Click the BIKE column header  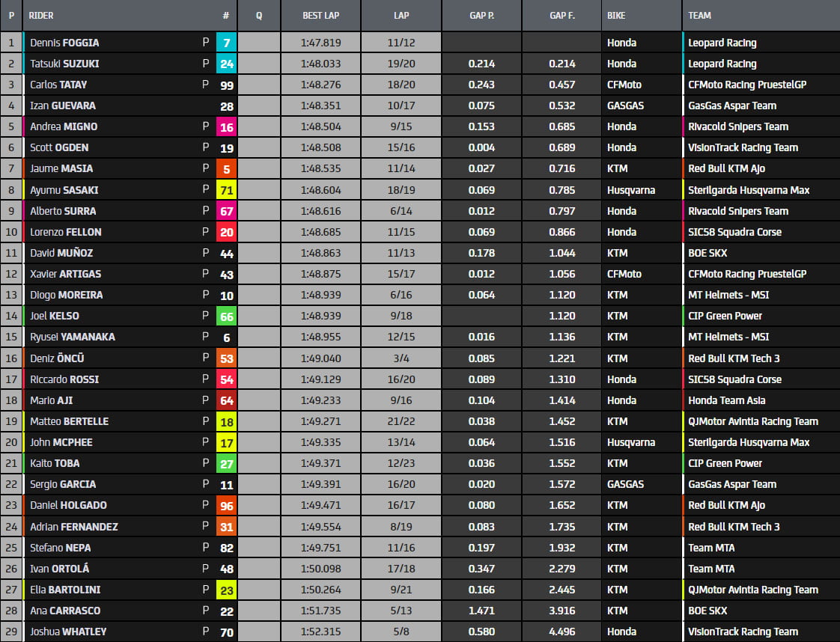[616, 15]
